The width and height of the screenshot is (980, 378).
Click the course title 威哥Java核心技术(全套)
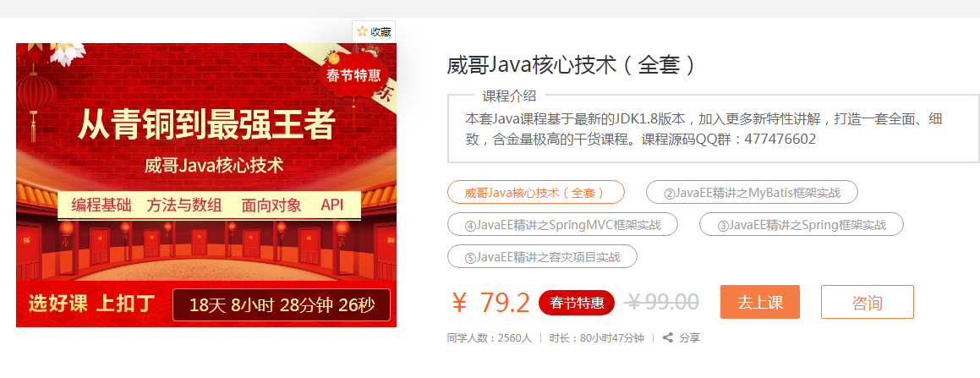571,65
